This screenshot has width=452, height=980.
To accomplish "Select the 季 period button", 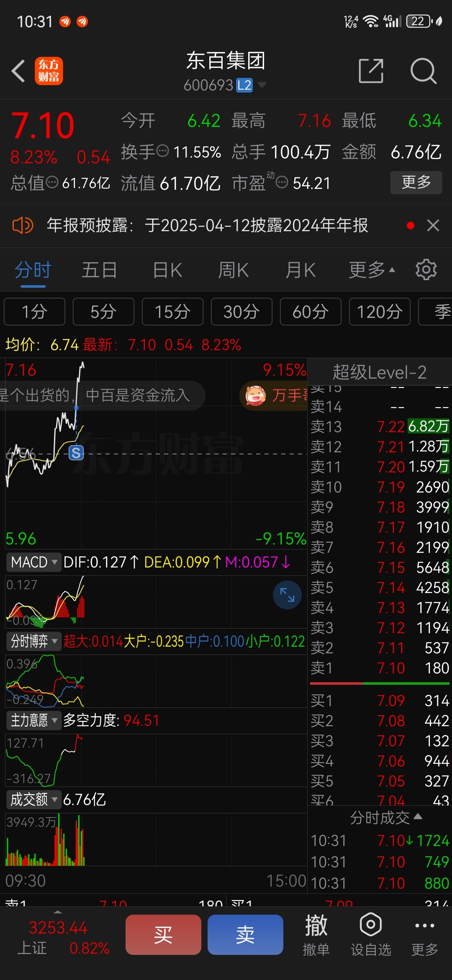I will [435, 312].
